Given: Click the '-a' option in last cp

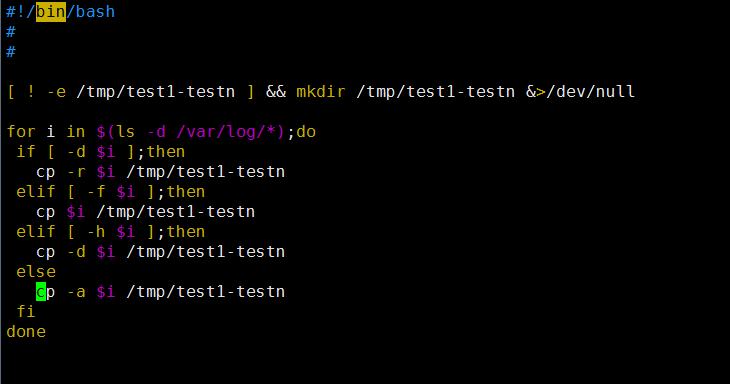Looking at the screenshot, I should [x=76, y=292].
